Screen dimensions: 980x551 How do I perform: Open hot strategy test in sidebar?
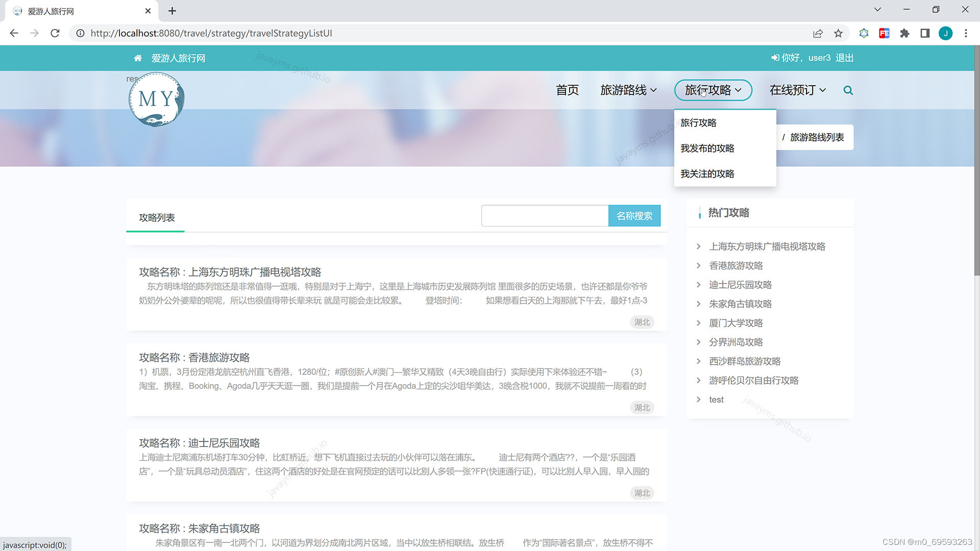click(x=716, y=399)
